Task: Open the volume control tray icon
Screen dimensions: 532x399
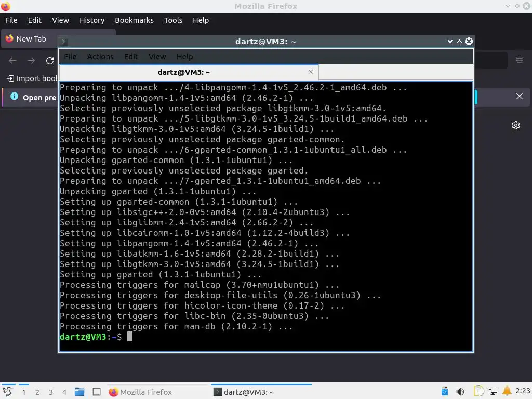Action: [x=460, y=392]
